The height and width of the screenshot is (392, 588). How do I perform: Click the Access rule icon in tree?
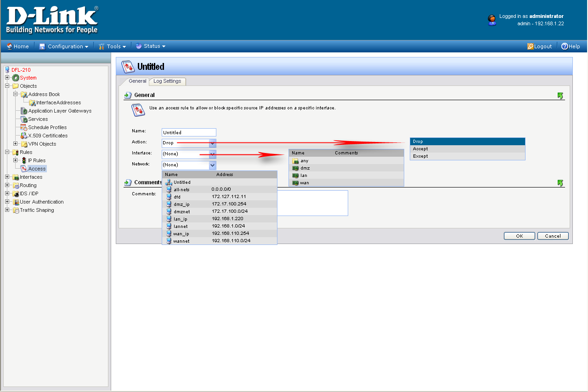coord(24,169)
